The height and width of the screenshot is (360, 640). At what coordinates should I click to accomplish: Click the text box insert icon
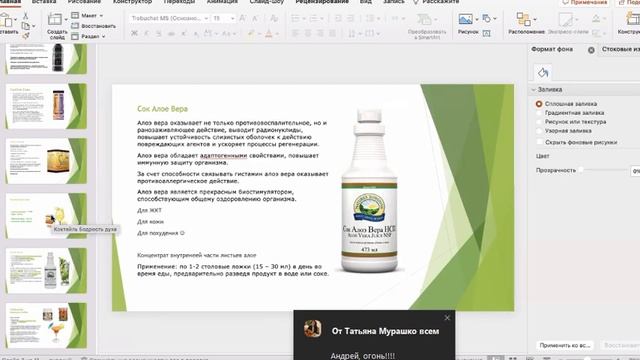click(x=487, y=33)
